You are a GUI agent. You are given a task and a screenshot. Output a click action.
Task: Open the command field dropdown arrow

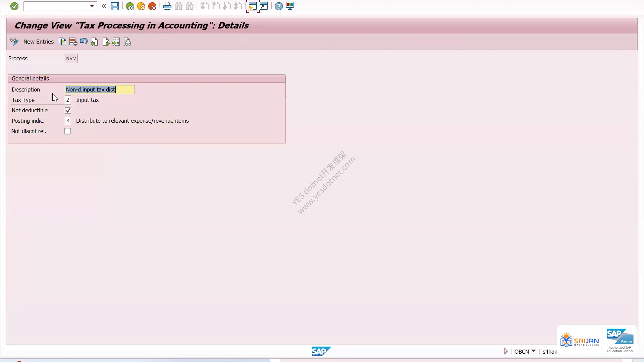[x=92, y=6]
